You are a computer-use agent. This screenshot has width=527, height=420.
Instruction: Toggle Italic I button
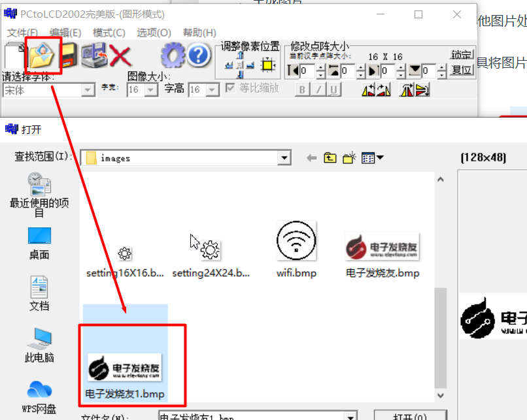coord(318,90)
